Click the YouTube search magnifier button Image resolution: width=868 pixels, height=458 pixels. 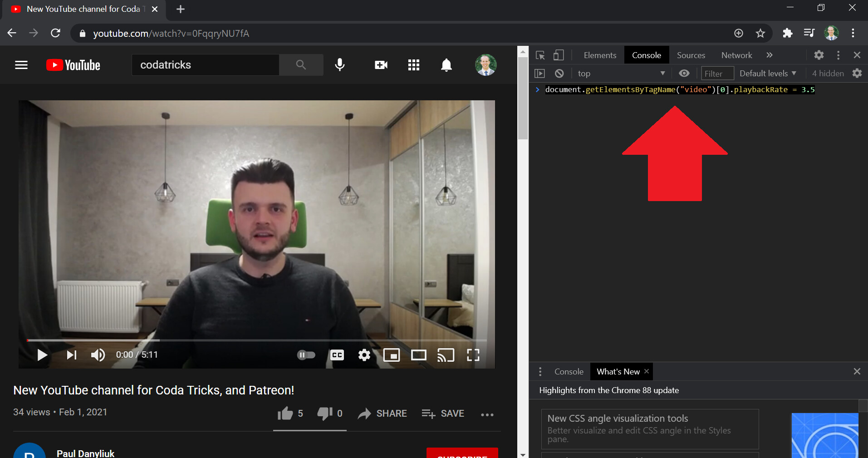(301, 65)
